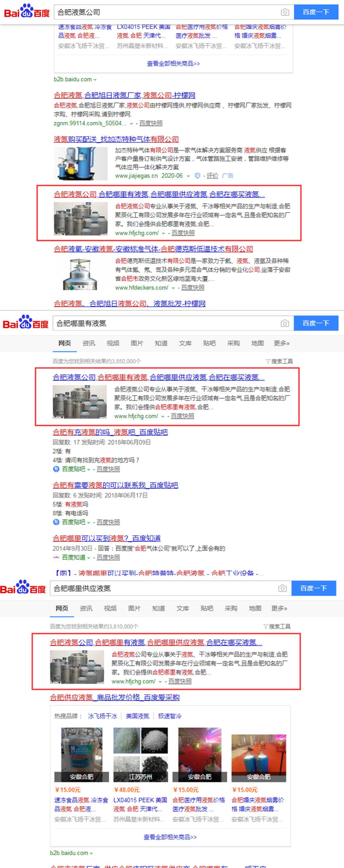Click 百度知道 icon under 合肥哪里可以买到液氮 result
The height and width of the screenshot is (868, 344).
click(x=56, y=557)
